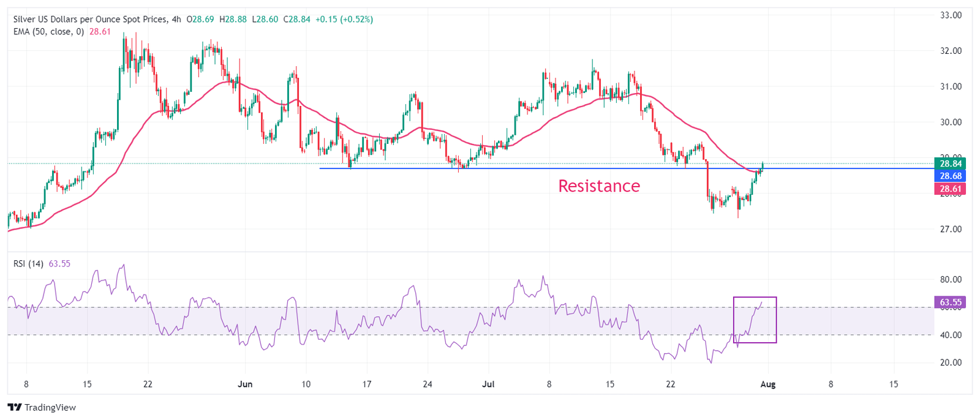Image resolution: width=980 pixels, height=420 pixels.
Task: Click the 27.00 price axis label
Action: [x=951, y=230]
